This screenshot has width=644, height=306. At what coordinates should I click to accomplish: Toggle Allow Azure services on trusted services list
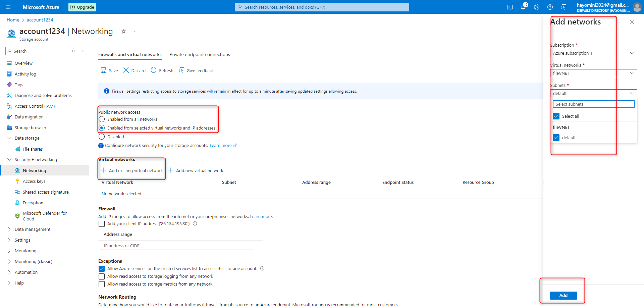[102, 269]
